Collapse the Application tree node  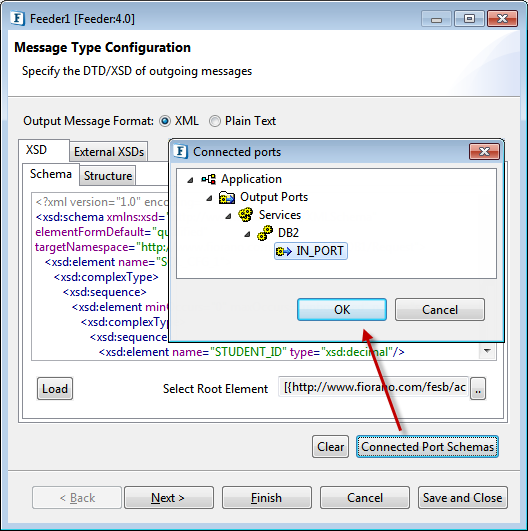[190, 180]
